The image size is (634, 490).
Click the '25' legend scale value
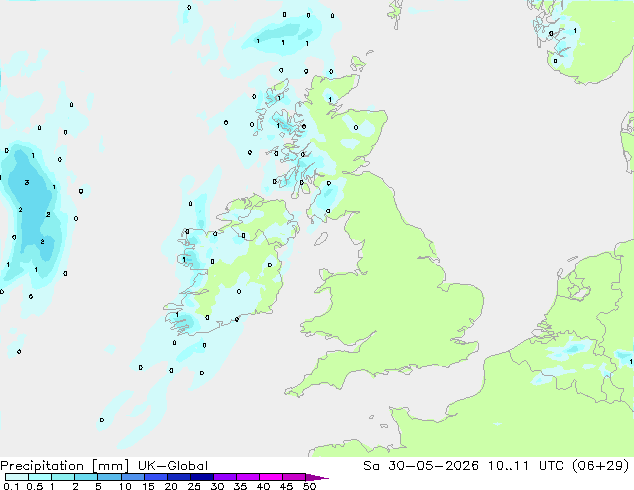click(x=194, y=486)
